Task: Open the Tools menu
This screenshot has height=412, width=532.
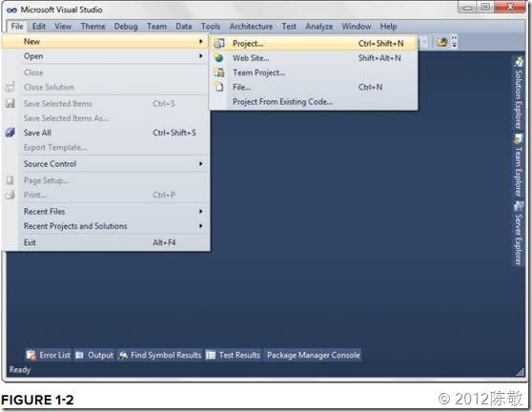Action: pyautogui.click(x=211, y=26)
